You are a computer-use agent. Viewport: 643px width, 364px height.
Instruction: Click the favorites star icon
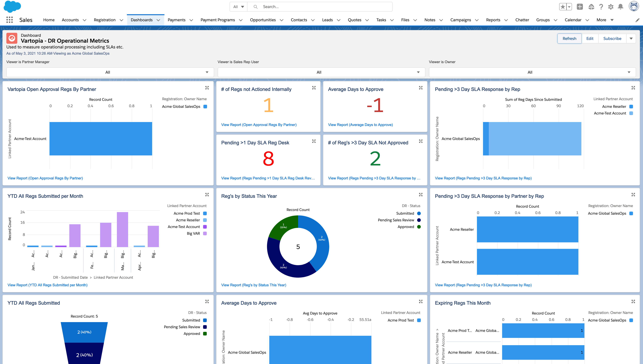tap(563, 7)
